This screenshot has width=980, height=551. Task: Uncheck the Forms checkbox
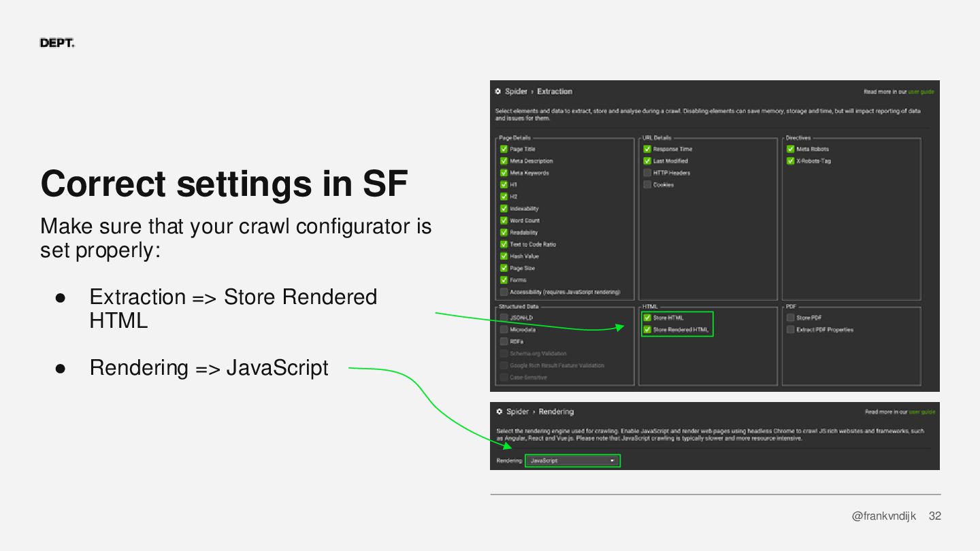(504, 280)
